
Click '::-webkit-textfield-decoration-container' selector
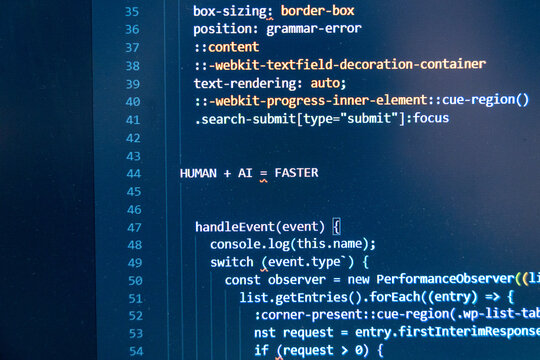click(340, 64)
